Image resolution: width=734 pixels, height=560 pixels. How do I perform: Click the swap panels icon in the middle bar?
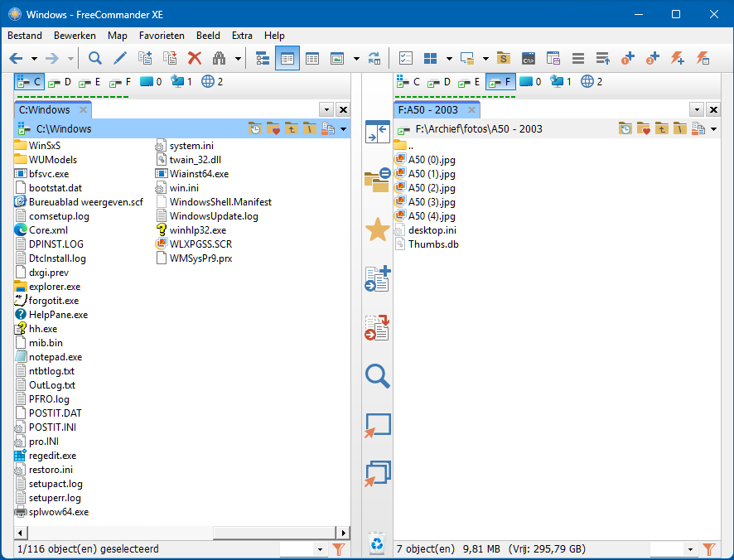[377, 132]
